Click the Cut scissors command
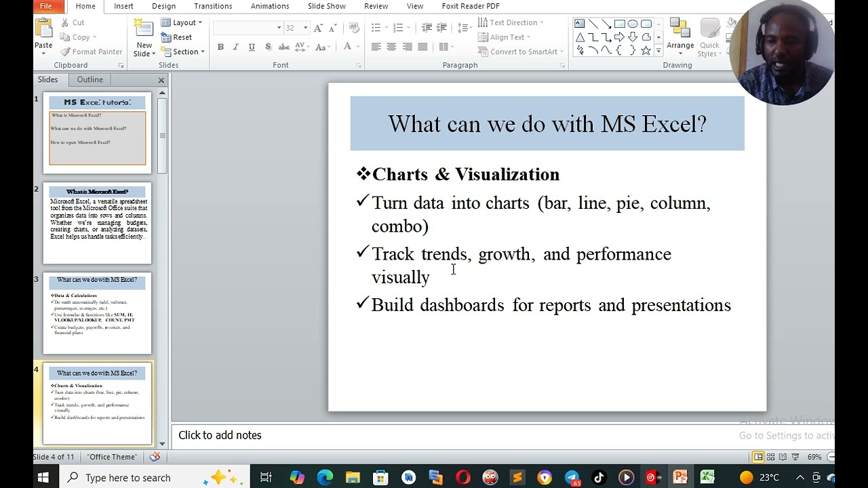The height and width of the screenshot is (488, 868). coord(72,22)
